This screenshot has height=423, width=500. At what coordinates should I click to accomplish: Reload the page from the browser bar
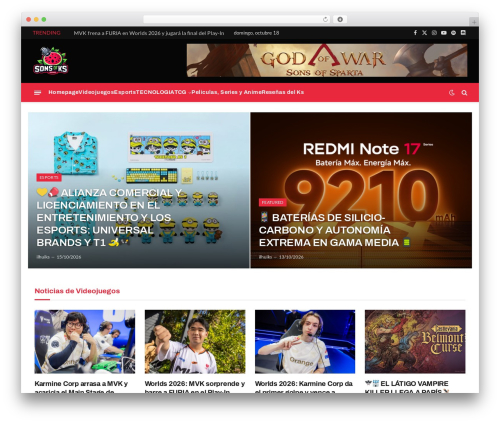click(325, 19)
